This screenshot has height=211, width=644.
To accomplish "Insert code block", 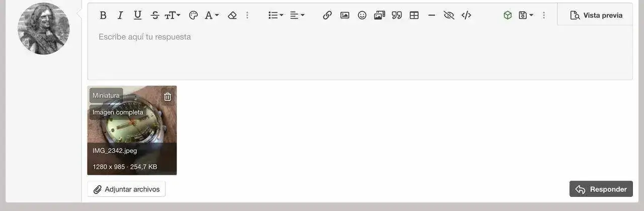I will pyautogui.click(x=466, y=15).
